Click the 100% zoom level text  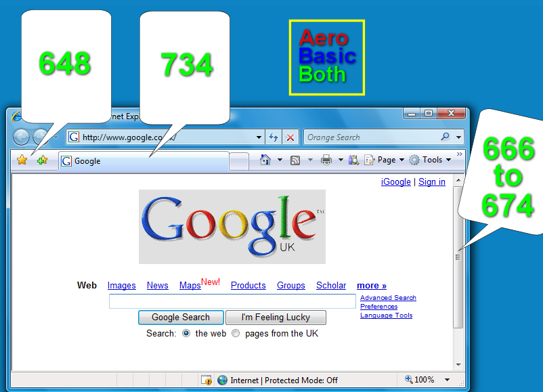coord(425,380)
